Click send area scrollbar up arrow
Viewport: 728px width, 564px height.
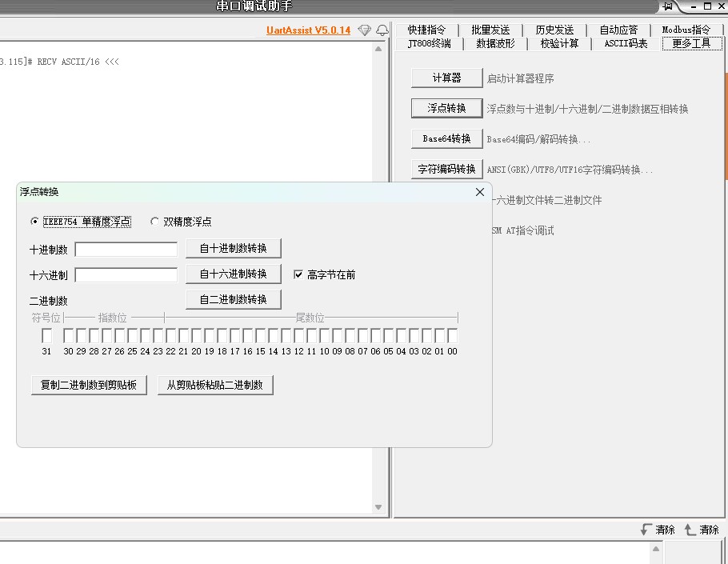click(655, 549)
